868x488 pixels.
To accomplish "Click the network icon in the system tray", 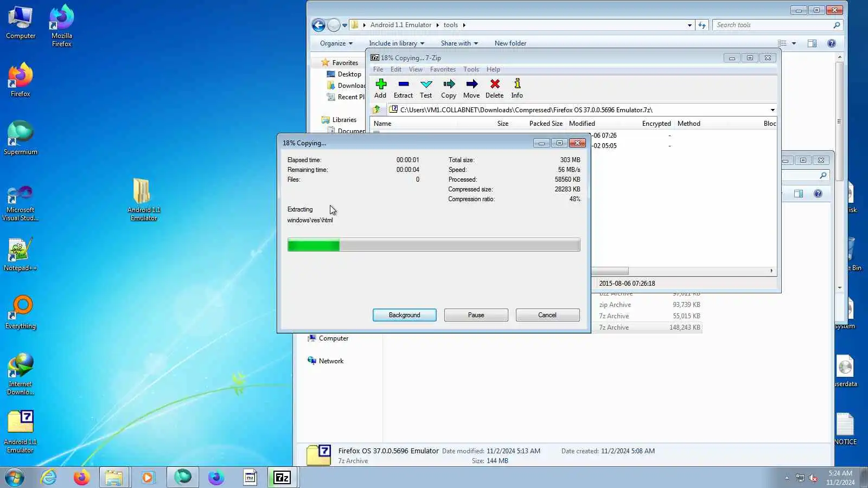I will coord(800,478).
